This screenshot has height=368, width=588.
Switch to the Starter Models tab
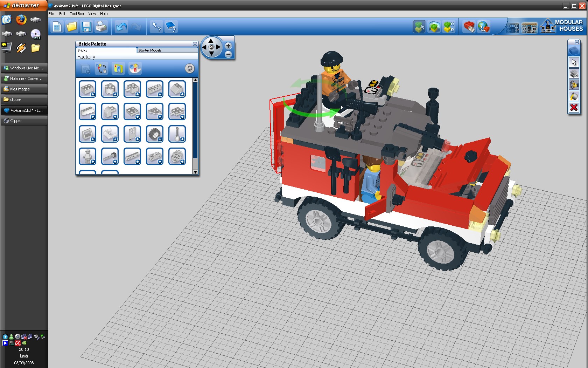click(167, 50)
